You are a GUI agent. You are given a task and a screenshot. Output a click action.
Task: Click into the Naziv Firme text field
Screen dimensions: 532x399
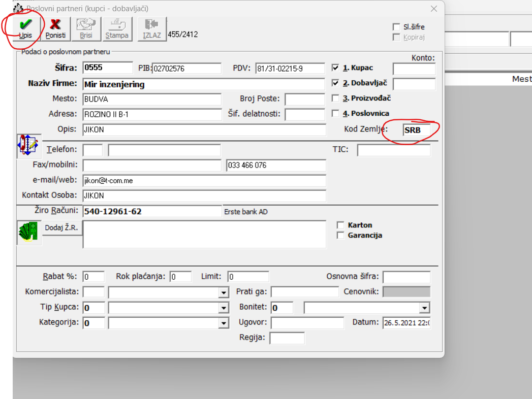click(x=203, y=84)
